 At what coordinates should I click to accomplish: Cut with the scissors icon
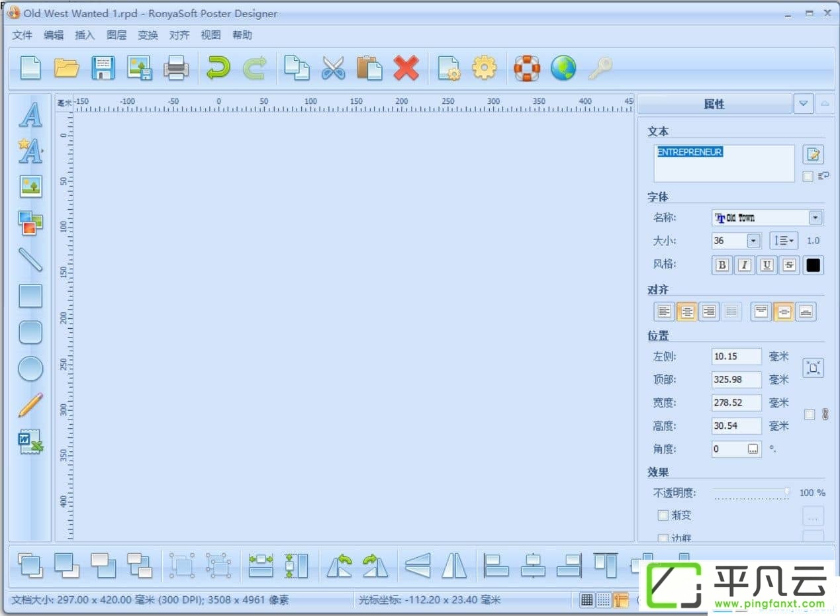tap(334, 67)
